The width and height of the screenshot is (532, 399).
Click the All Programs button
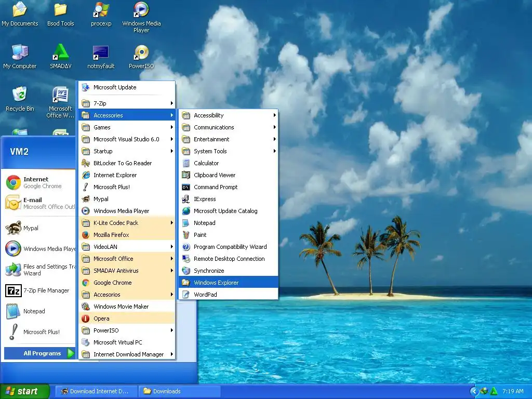click(x=39, y=353)
